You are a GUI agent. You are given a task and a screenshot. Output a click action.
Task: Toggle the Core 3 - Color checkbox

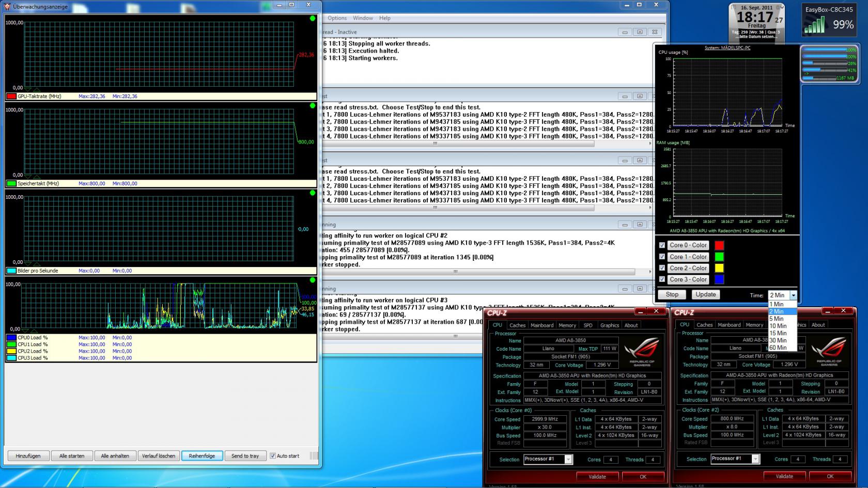662,279
